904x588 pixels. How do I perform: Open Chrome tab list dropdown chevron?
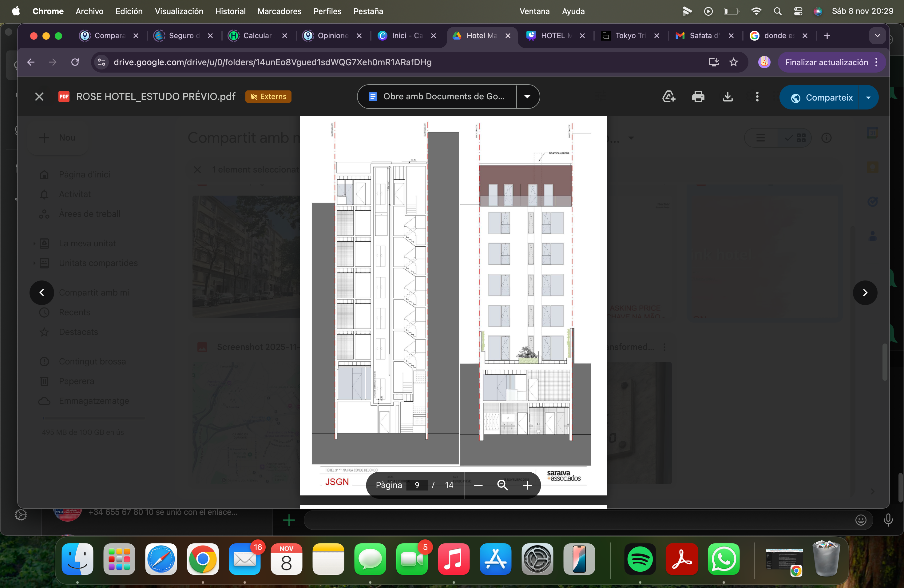[x=878, y=35]
